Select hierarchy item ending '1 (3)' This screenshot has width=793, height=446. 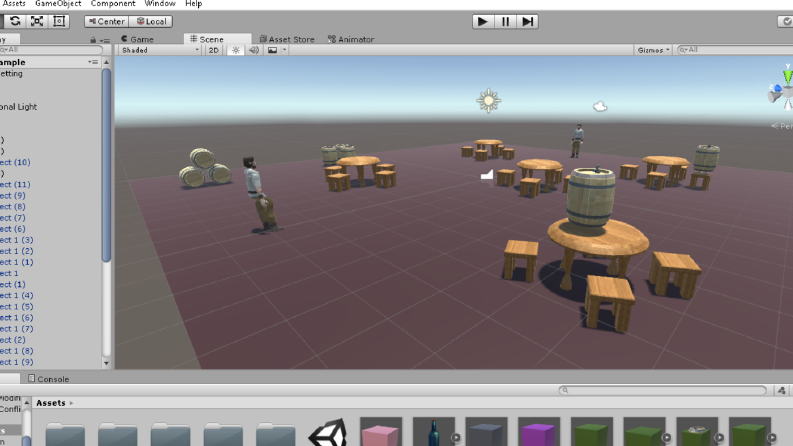17,240
